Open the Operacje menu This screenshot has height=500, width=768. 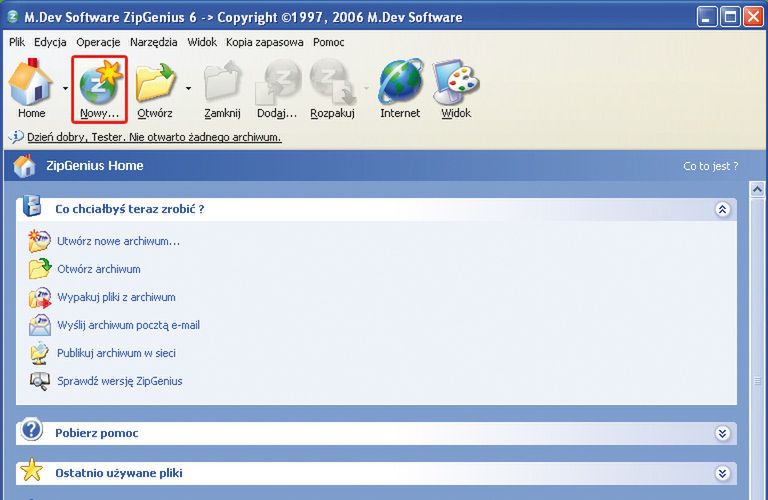click(98, 42)
